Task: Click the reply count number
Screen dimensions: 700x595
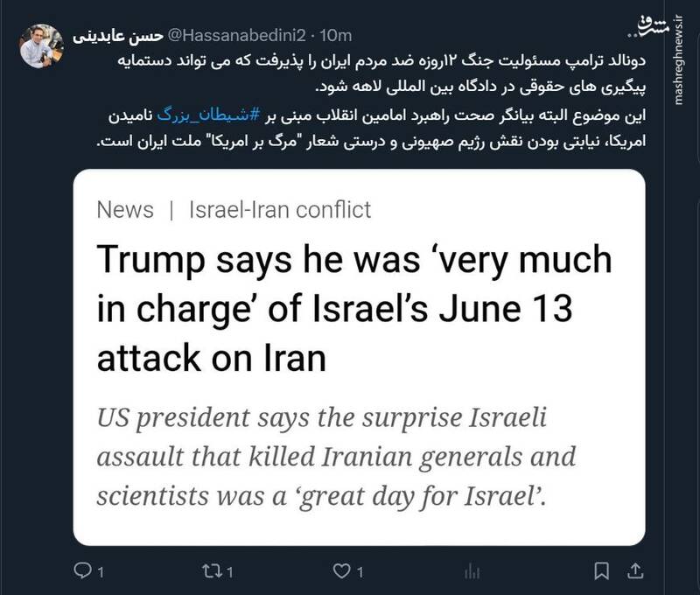Action: pos(101,572)
